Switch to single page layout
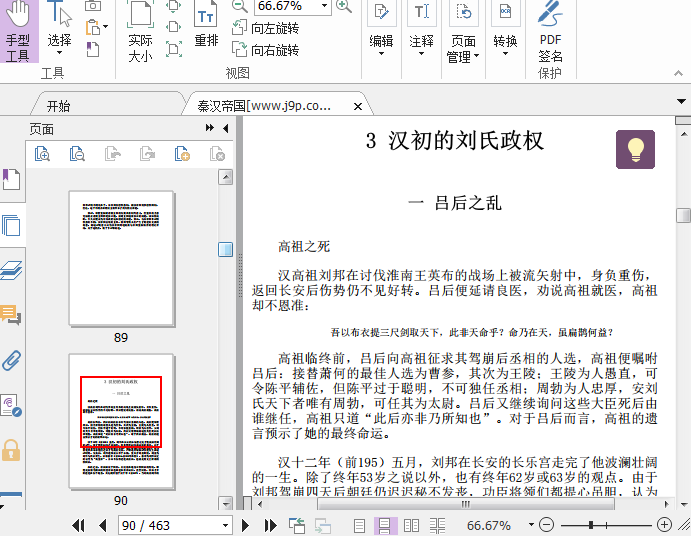The width and height of the screenshot is (691, 536). [x=360, y=525]
